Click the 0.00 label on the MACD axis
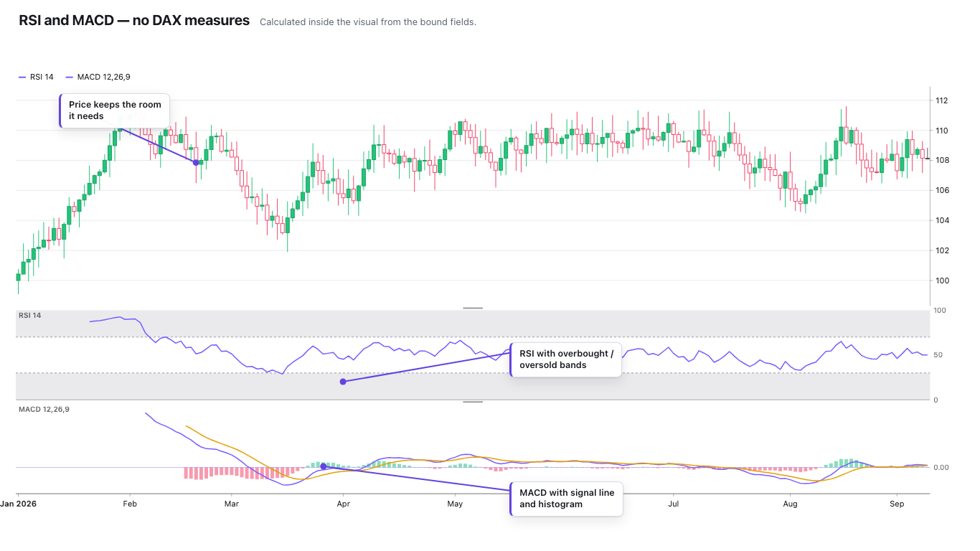Image resolution: width=980 pixels, height=551 pixels. [941, 467]
